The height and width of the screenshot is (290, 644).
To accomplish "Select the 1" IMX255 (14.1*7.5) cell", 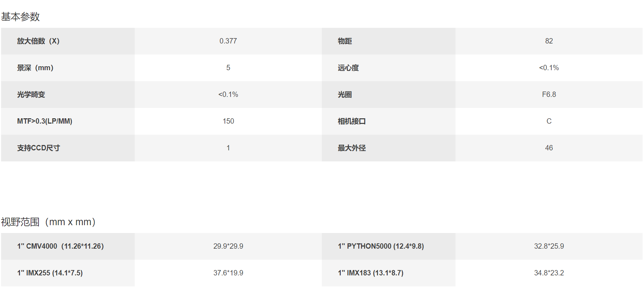I will pos(68,273).
